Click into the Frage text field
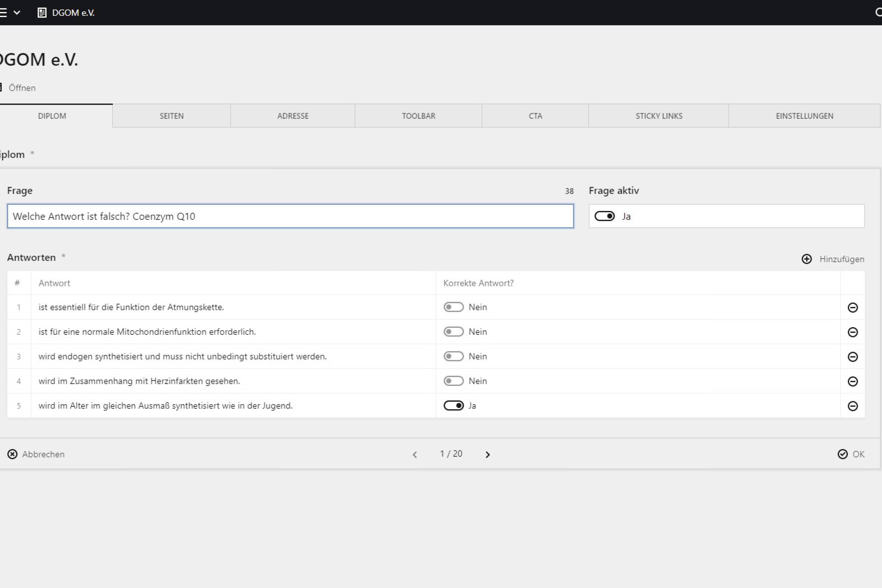Image resolution: width=882 pixels, height=588 pixels. (x=290, y=216)
